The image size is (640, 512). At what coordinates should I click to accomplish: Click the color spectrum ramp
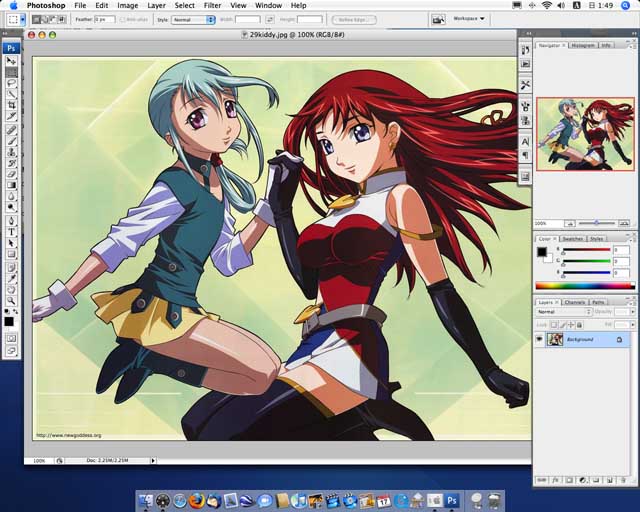pos(585,286)
